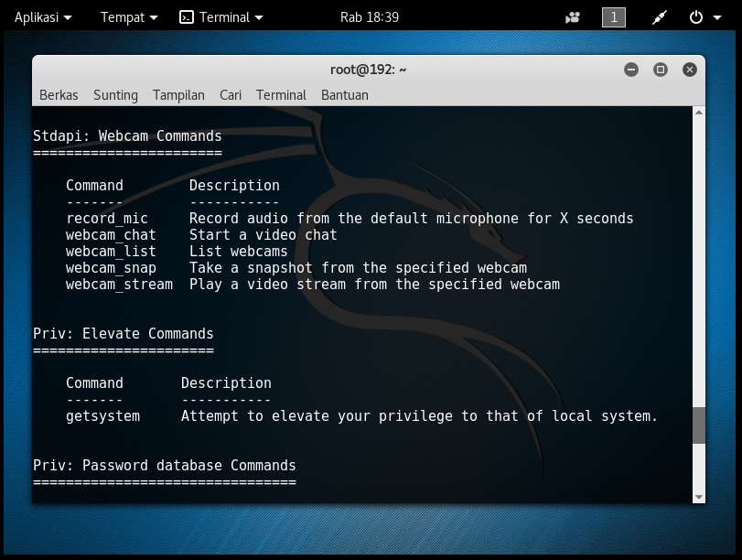Image resolution: width=742 pixels, height=560 pixels.
Task: Click the screencast camera icon in the tray
Action: click(571, 16)
